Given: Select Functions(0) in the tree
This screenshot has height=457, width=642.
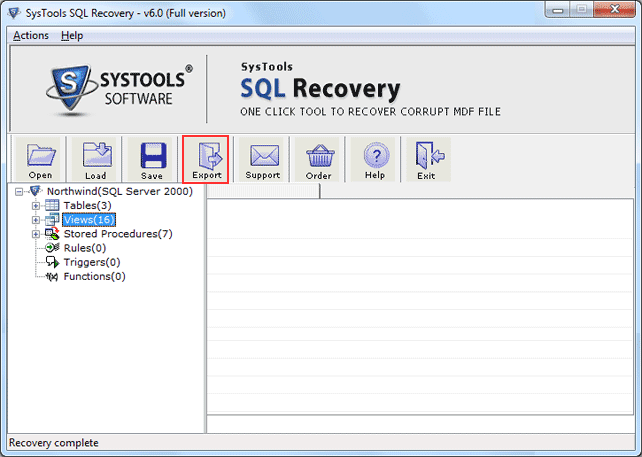Looking at the screenshot, I should 94,276.
